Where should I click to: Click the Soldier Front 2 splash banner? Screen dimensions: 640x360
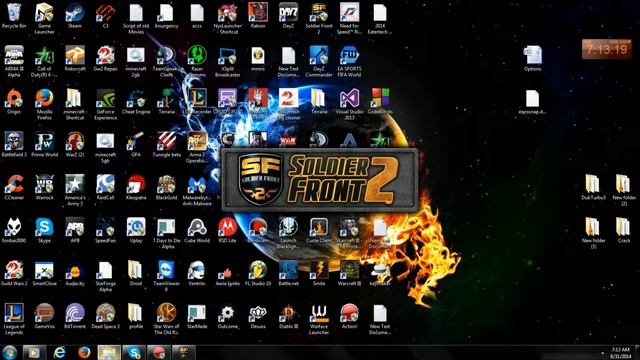coord(320,180)
